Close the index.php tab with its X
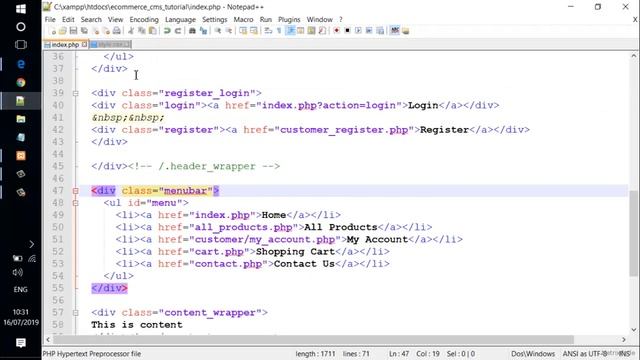 tap(84, 44)
